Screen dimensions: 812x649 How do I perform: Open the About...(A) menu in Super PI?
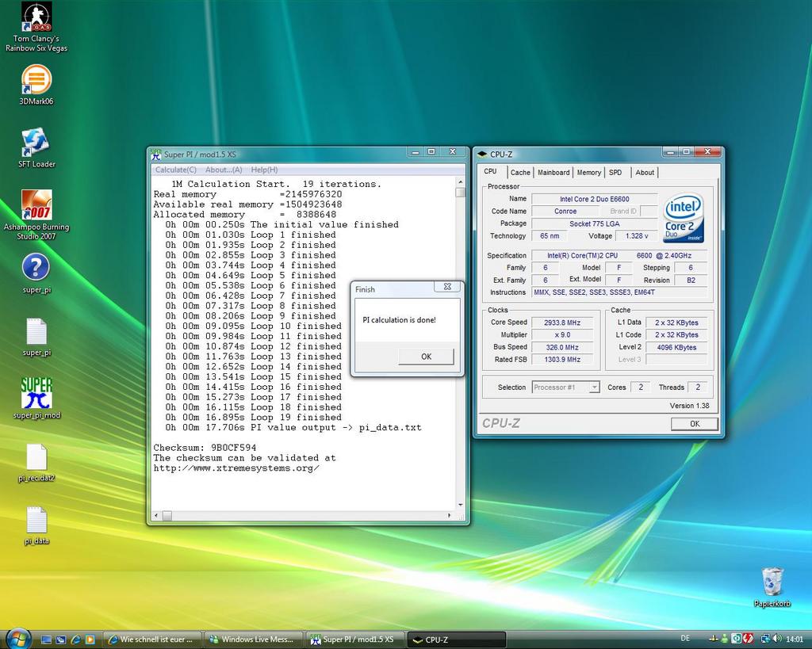(x=224, y=170)
